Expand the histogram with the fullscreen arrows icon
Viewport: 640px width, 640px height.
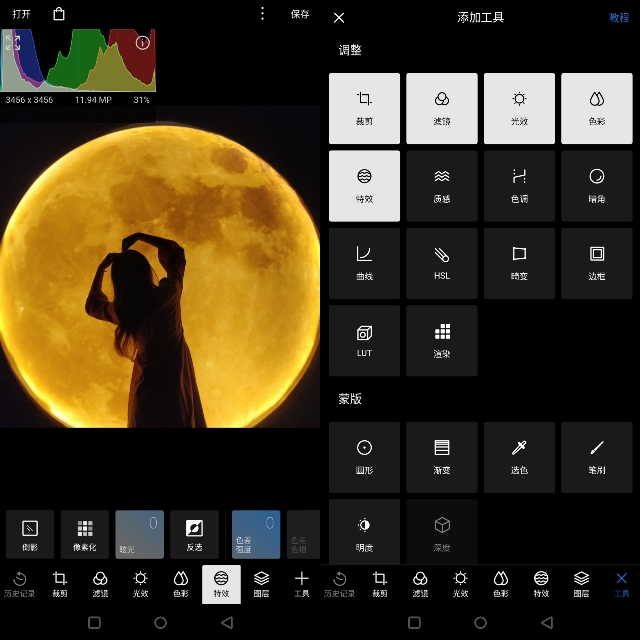tap(13, 43)
